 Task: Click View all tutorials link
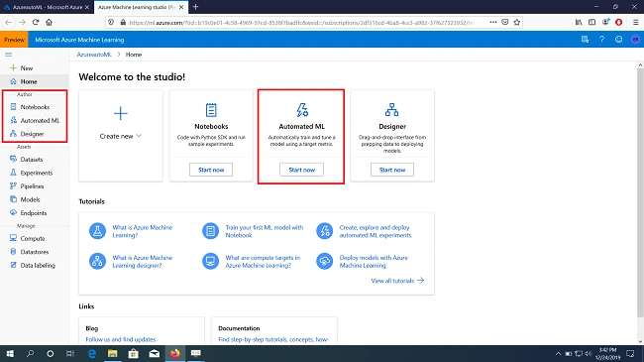click(397, 281)
